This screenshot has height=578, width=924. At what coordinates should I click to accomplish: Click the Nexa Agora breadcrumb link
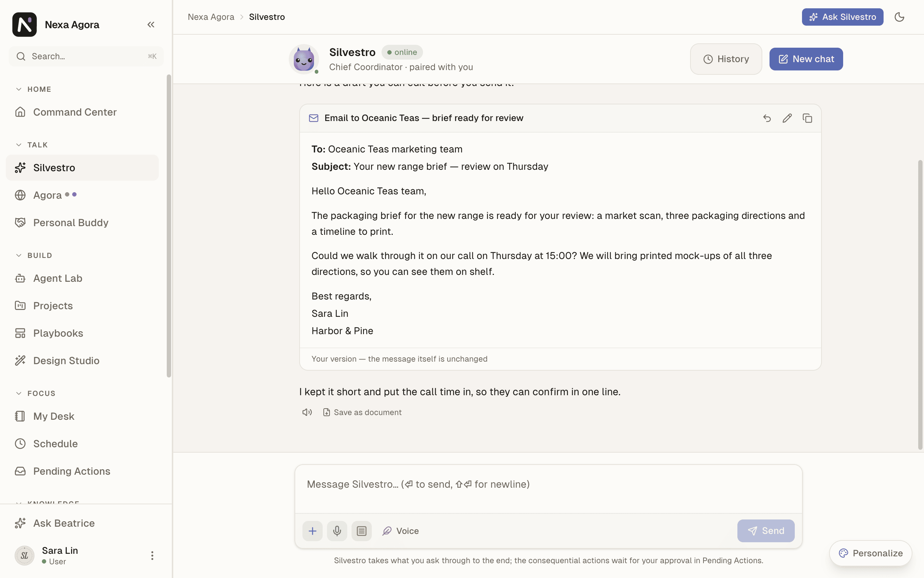pyautogui.click(x=211, y=17)
